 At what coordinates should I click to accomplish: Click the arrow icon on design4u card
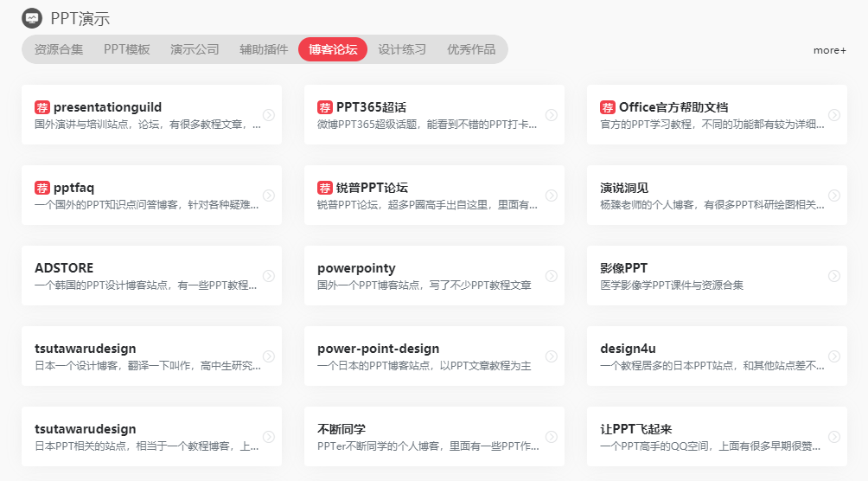(834, 356)
